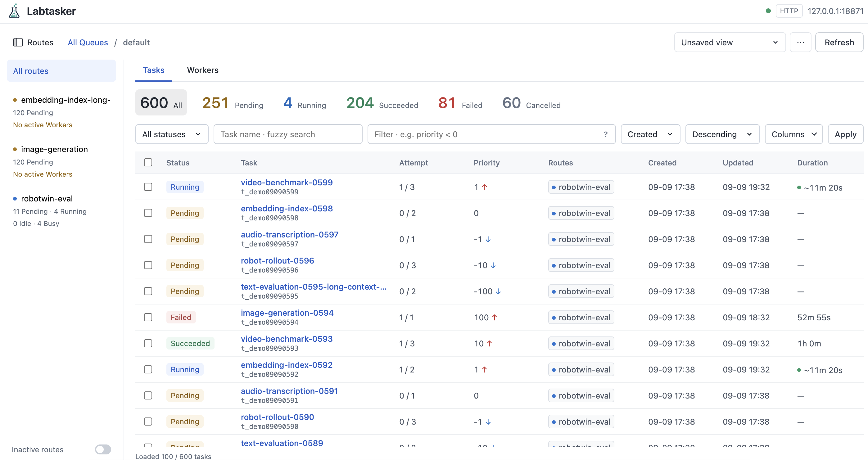The image size is (868, 460).
Task: Open the Descending sort order dropdown
Action: point(722,134)
